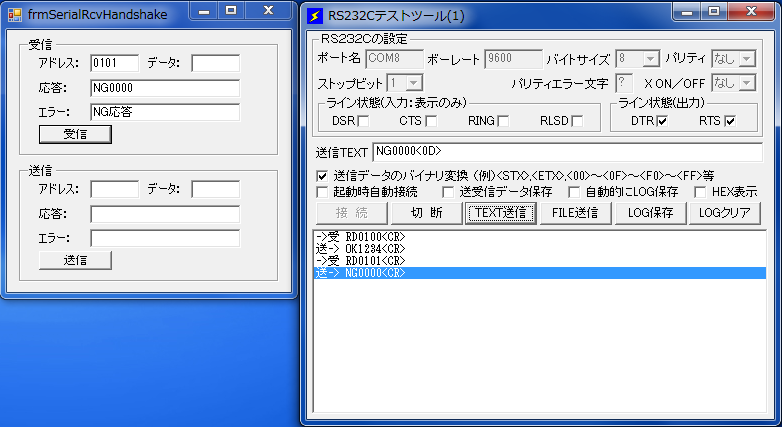Image resolution: width=782 pixels, height=427 pixels.
Task: Toggle the RLSD line state checkbox
Action: click(577, 121)
